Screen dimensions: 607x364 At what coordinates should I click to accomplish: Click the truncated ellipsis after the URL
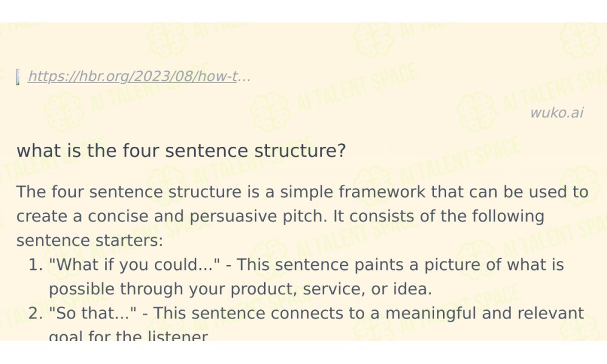click(x=244, y=76)
